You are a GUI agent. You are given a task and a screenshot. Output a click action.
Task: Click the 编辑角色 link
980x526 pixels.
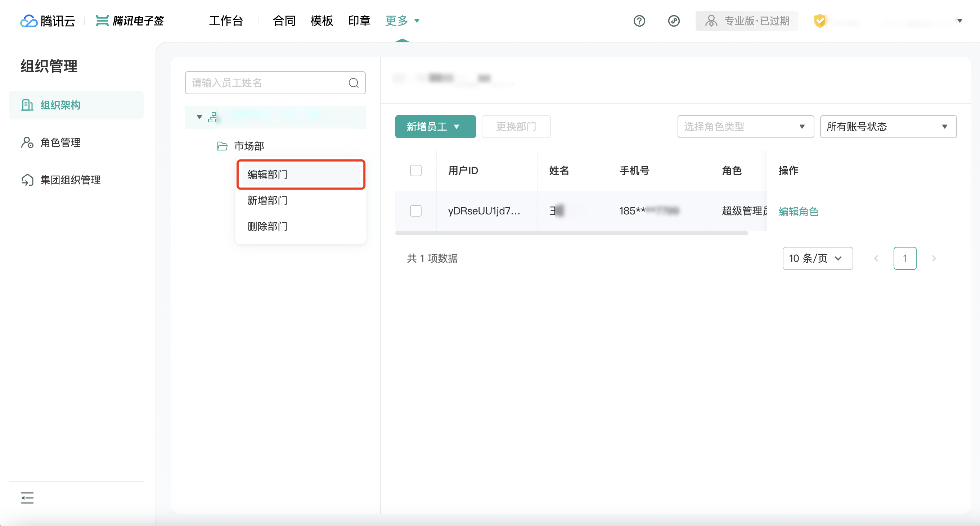(x=798, y=211)
